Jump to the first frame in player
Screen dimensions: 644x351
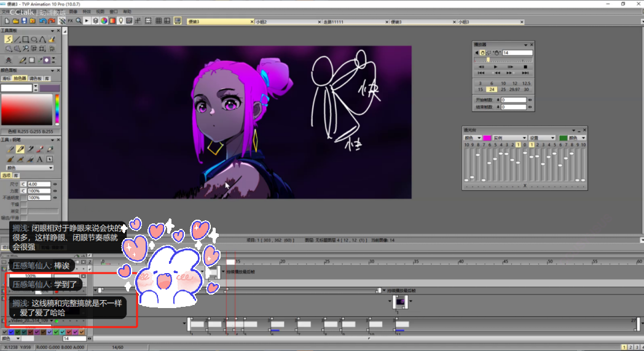[x=481, y=73]
